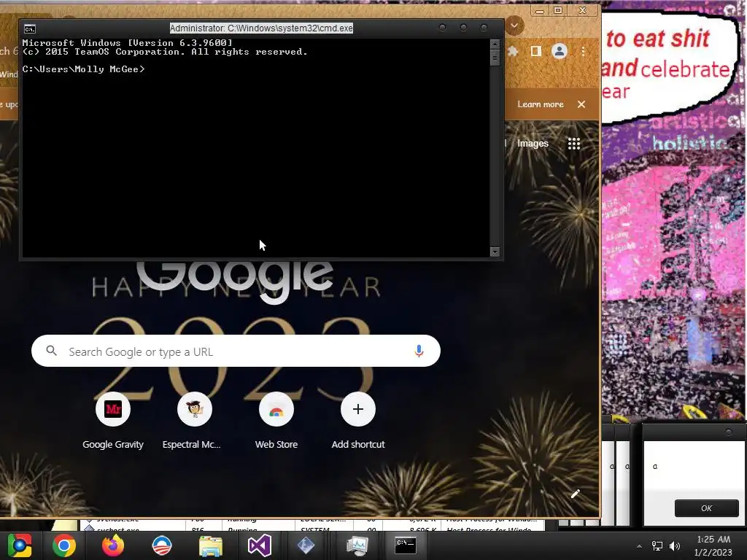This screenshot has width=747, height=560.
Task: Open network tray icon
Action: (657, 546)
